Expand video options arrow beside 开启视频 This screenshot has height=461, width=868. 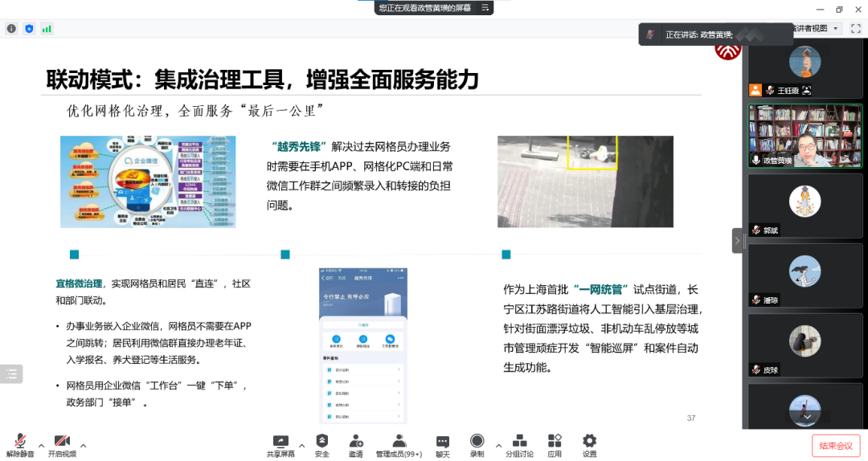click(83, 445)
